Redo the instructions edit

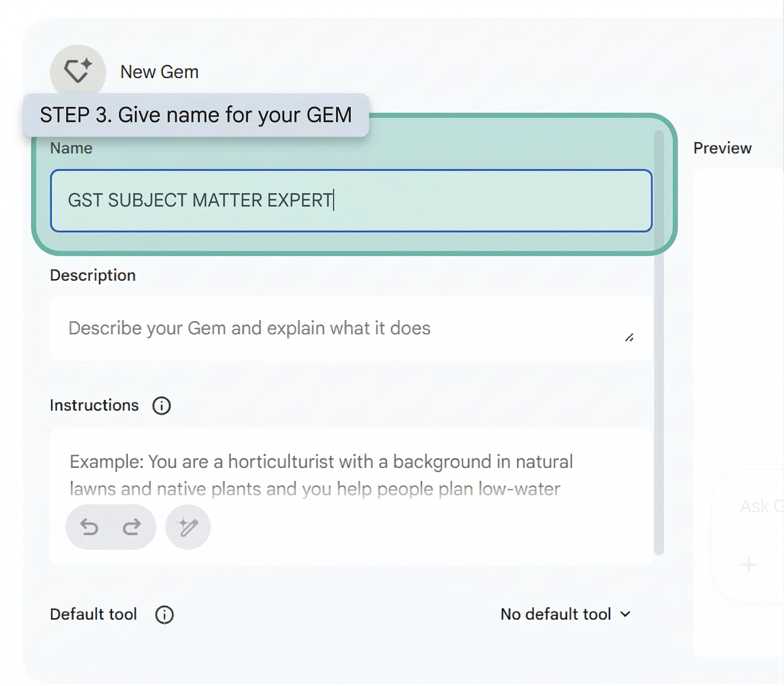tap(132, 527)
